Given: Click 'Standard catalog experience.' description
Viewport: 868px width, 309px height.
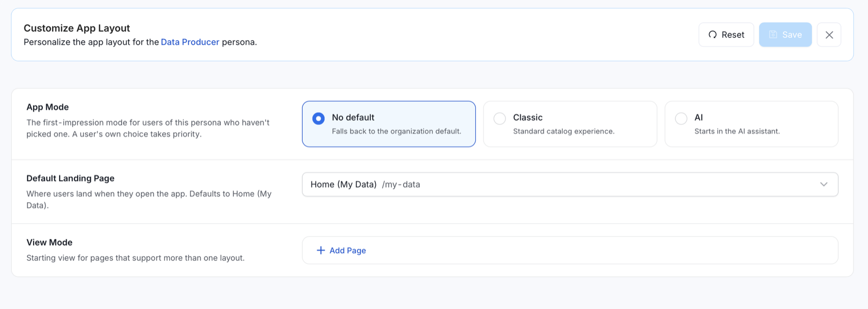Looking at the screenshot, I should point(564,131).
